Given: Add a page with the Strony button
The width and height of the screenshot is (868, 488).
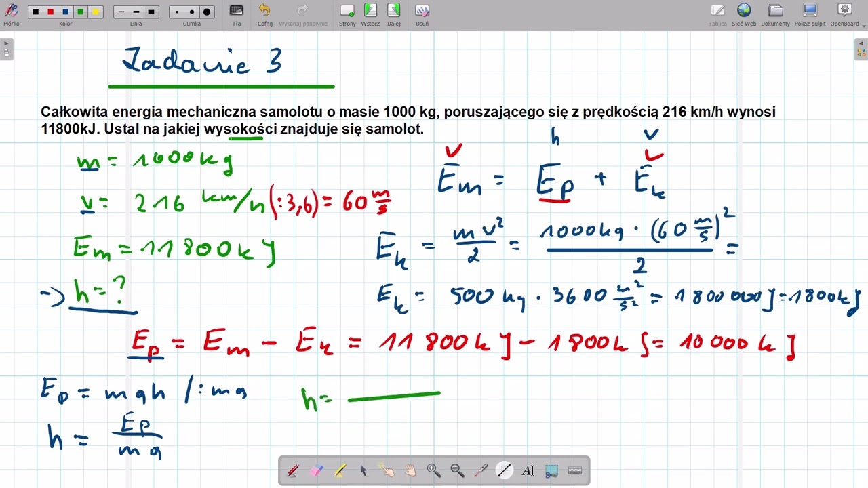Looking at the screenshot, I should (x=347, y=11).
